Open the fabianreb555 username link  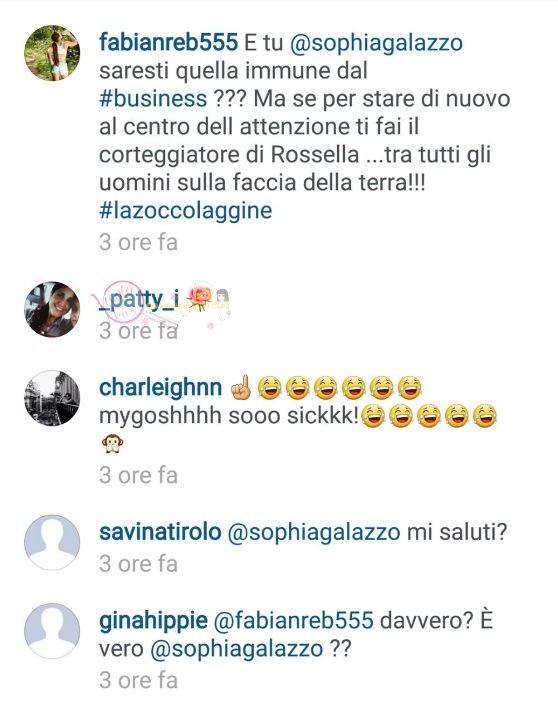168,43
